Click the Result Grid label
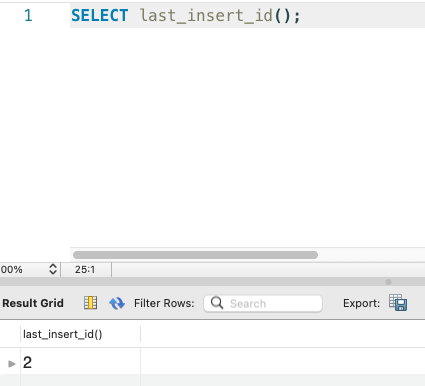The height and width of the screenshot is (386, 425). (x=33, y=303)
